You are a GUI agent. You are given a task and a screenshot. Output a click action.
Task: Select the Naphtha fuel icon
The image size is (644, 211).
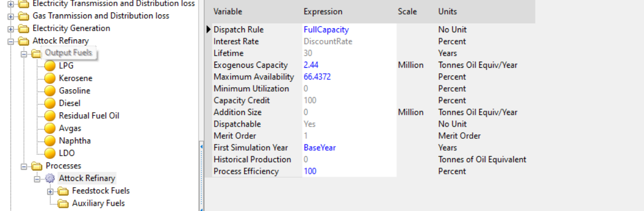pyautogui.click(x=49, y=140)
